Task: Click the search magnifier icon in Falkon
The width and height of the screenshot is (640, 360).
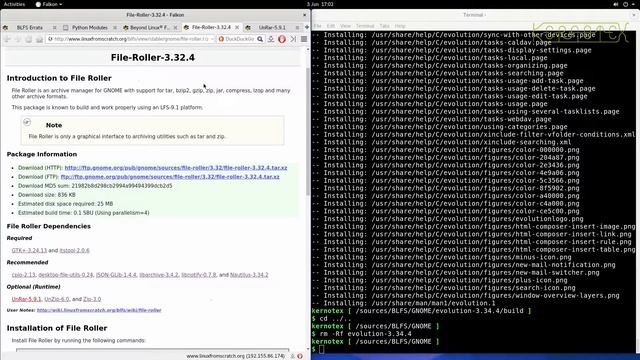Action: click(x=260, y=39)
